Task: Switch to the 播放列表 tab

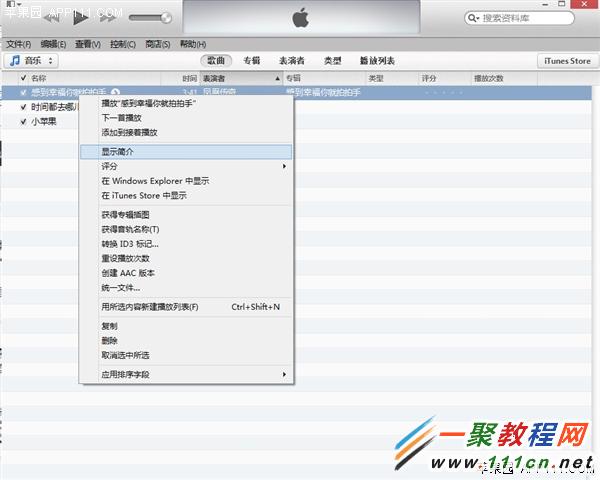Action: (377, 60)
